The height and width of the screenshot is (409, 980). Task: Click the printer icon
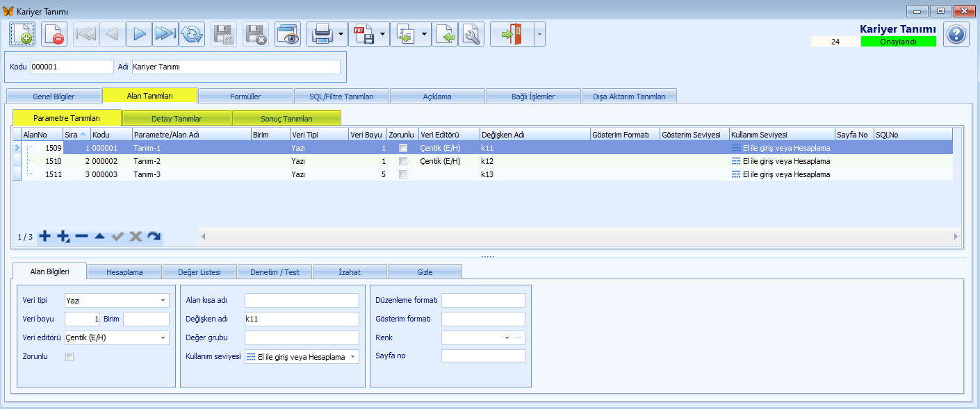coord(322,34)
